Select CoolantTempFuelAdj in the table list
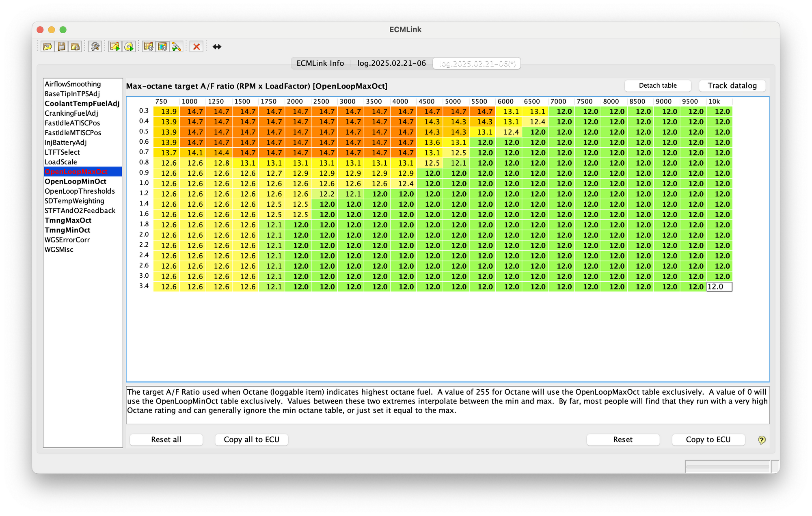812x516 pixels. pos(83,104)
